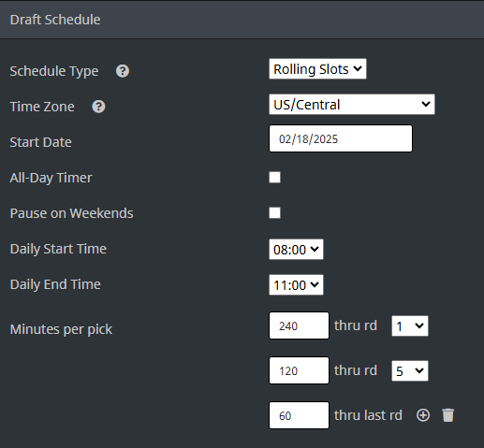Open the Rolling Slots schedule type dropdown
This screenshot has width=484, height=448.
317,69
